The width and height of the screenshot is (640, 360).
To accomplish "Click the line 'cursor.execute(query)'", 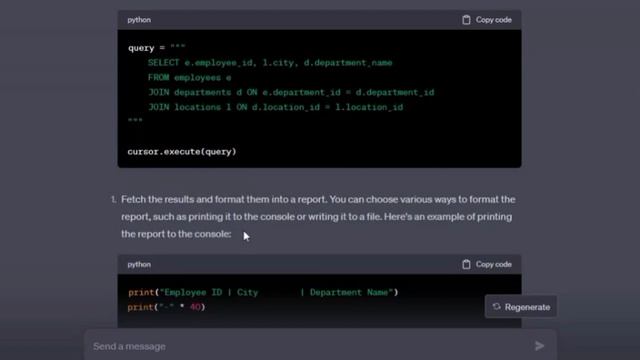I will pyautogui.click(x=182, y=152).
